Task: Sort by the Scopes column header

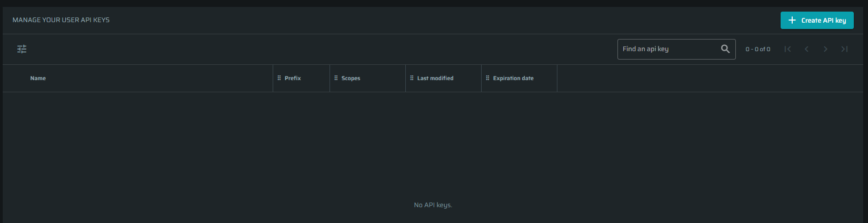Action: 351,78
